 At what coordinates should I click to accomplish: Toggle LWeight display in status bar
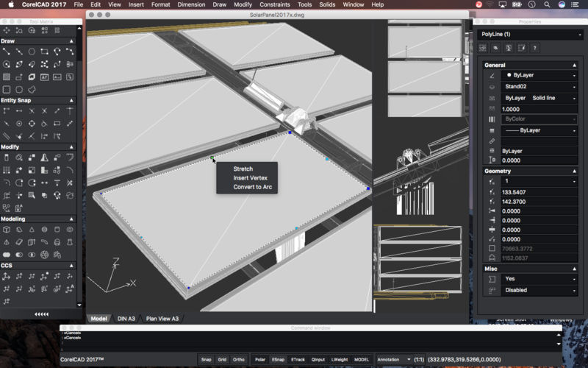[x=340, y=359]
